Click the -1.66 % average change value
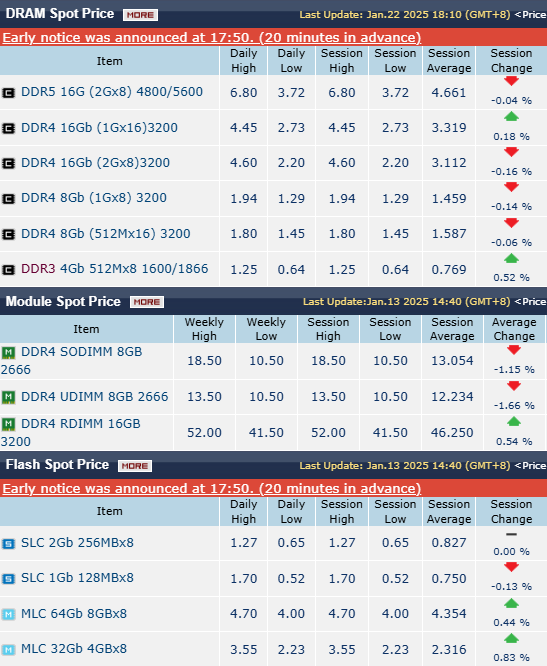The height and width of the screenshot is (666, 547). (514, 406)
